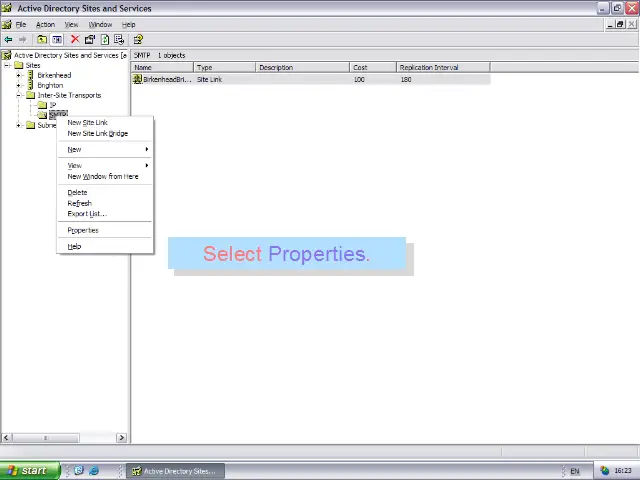Open the Help menu in menu bar
The height and width of the screenshot is (480, 640).
pos(129,24)
